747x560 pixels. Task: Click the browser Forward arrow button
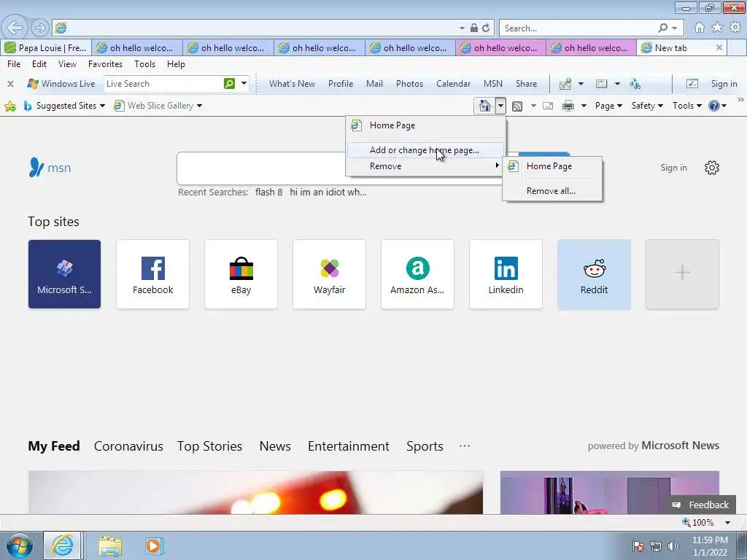tap(40, 28)
